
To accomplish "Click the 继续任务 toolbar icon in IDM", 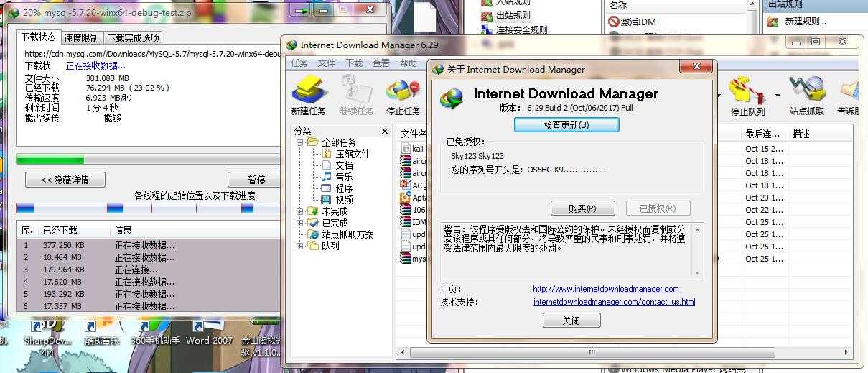I will click(x=356, y=96).
